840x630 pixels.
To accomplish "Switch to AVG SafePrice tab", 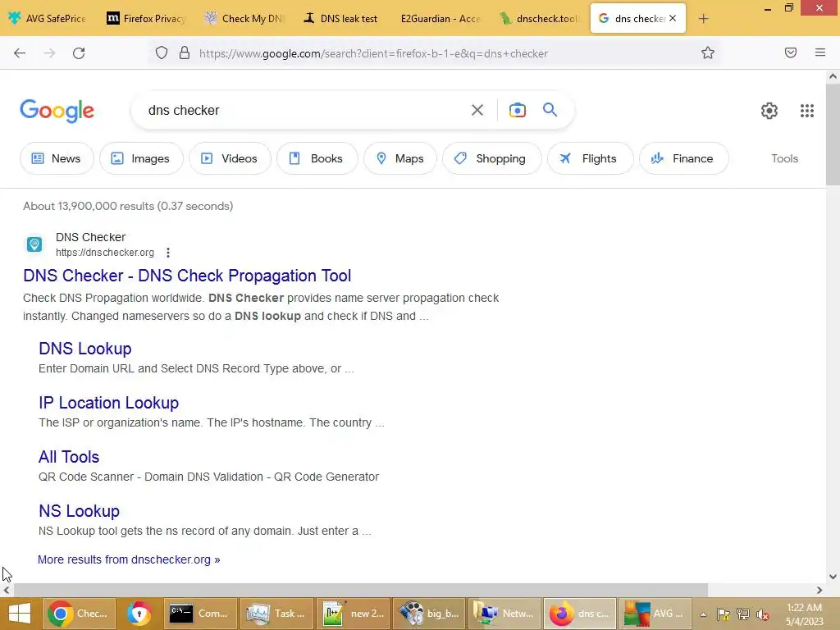I will 48,19.
